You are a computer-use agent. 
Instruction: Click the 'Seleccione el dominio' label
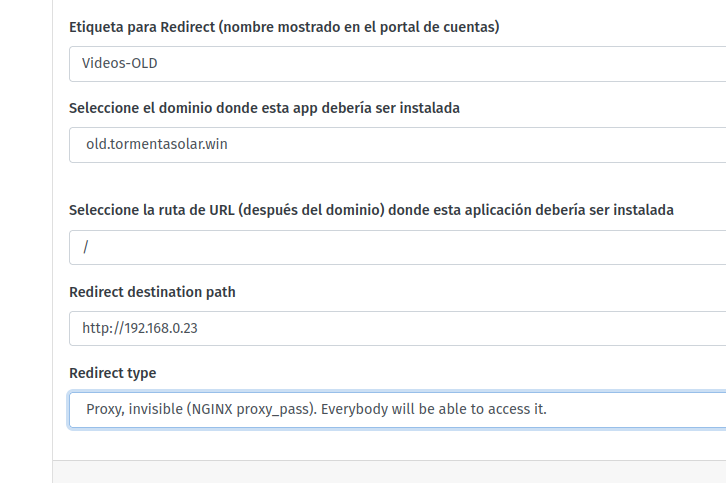(264, 108)
